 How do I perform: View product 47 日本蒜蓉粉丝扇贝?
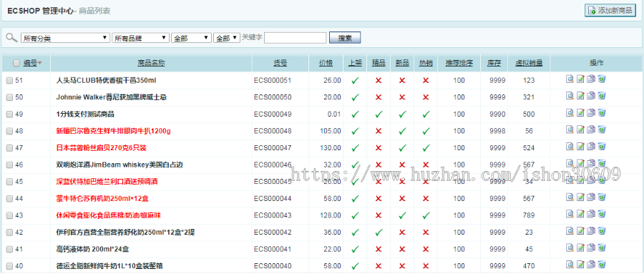point(570,146)
